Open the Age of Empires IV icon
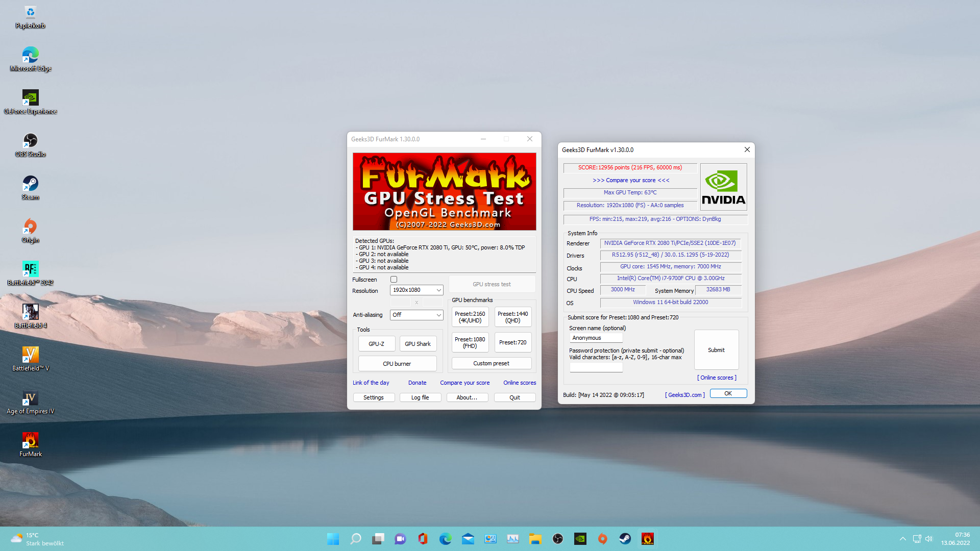The width and height of the screenshot is (980, 551). tap(30, 398)
